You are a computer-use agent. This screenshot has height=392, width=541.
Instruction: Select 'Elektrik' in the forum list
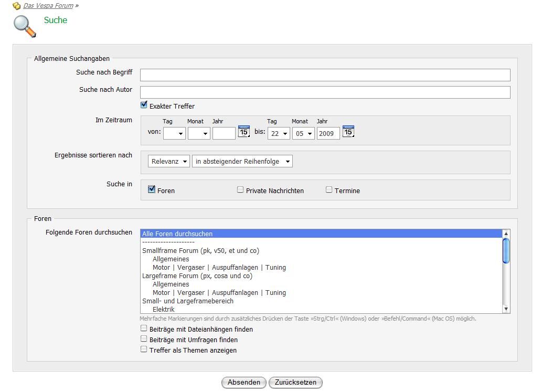pyautogui.click(x=163, y=310)
